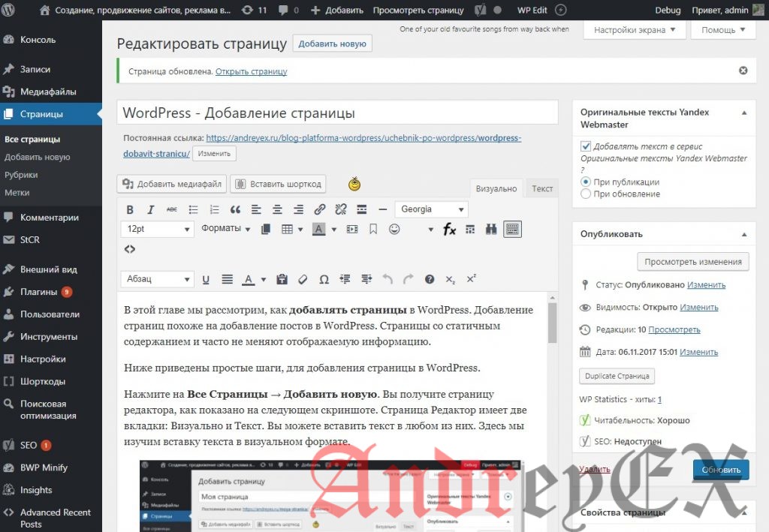
Task: Click the 'Обновить' button to update page
Action: [x=720, y=469]
